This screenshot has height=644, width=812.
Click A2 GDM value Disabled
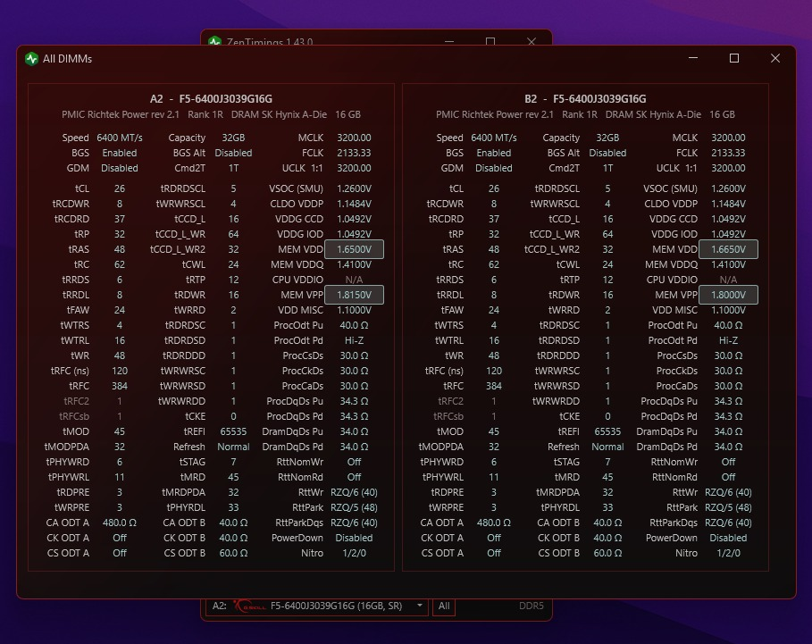[120, 168]
